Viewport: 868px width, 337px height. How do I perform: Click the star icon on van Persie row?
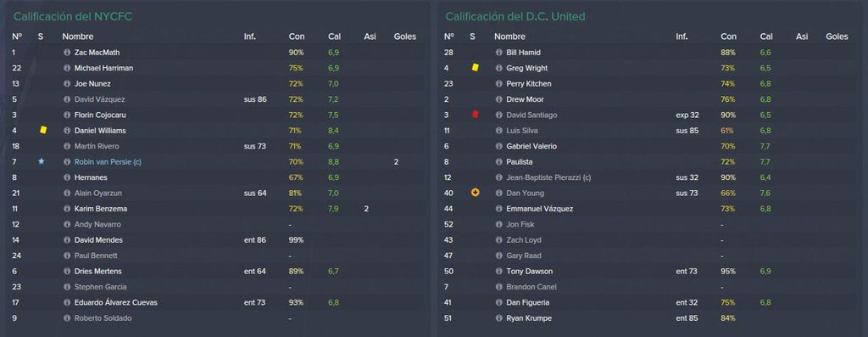click(x=41, y=161)
